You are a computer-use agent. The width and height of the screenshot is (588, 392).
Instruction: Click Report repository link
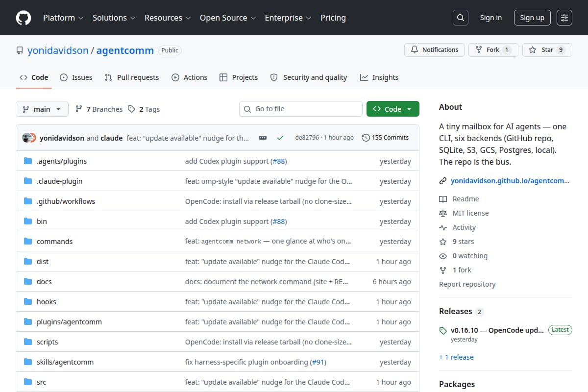coord(467,284)
